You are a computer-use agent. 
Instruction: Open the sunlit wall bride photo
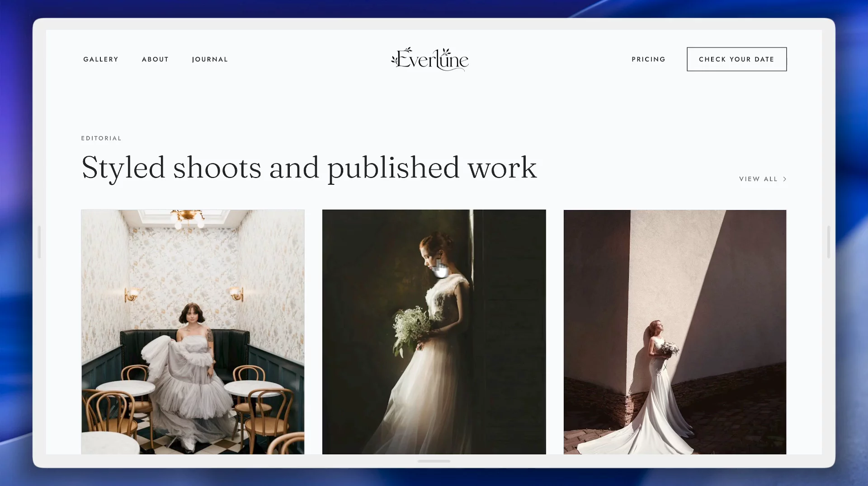click(675, 332)
